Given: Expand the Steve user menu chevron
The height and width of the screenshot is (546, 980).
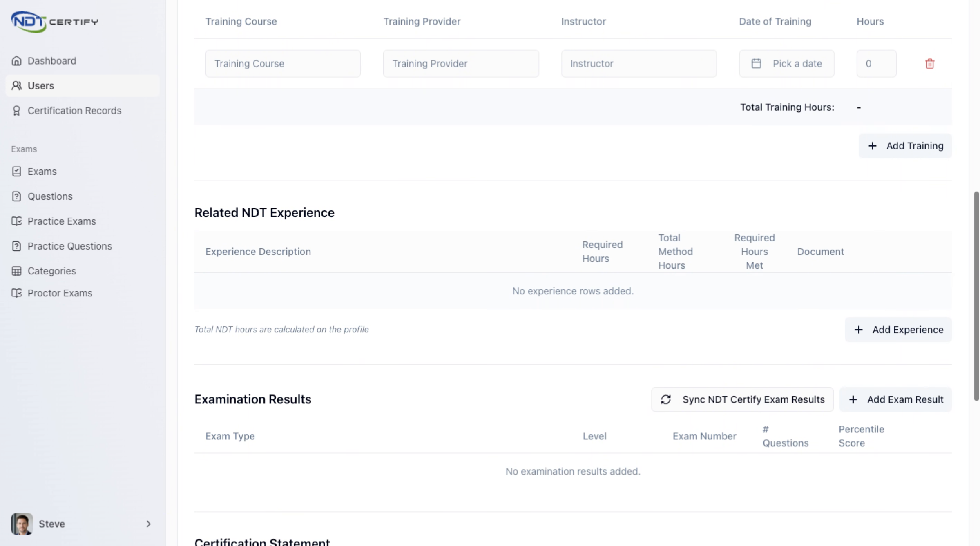Looking at the screenshot, I should pos(148,524).
